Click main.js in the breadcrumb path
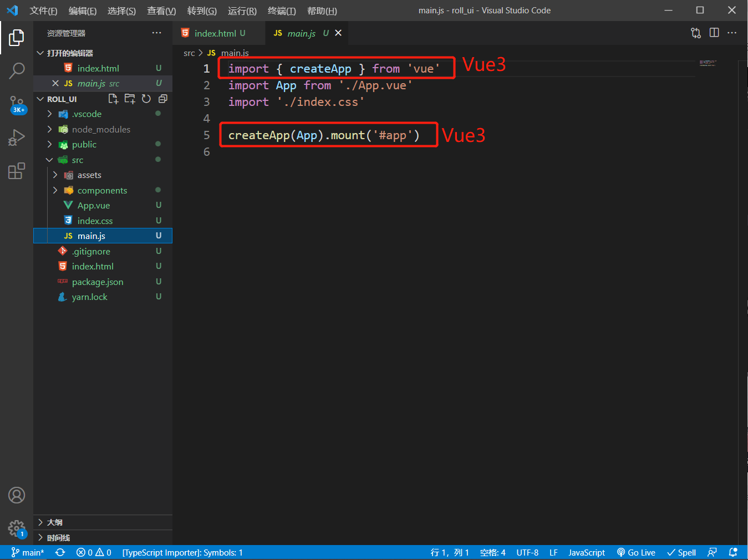 235,53
